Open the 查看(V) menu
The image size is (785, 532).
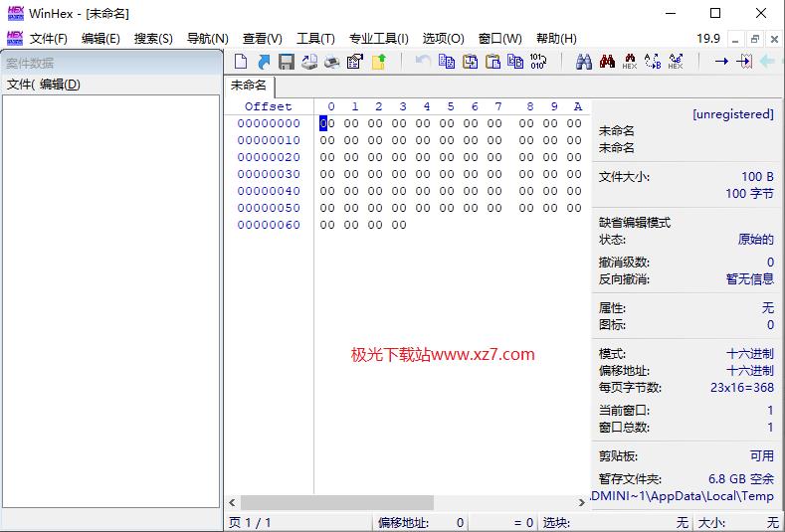[x=263, y=39]
